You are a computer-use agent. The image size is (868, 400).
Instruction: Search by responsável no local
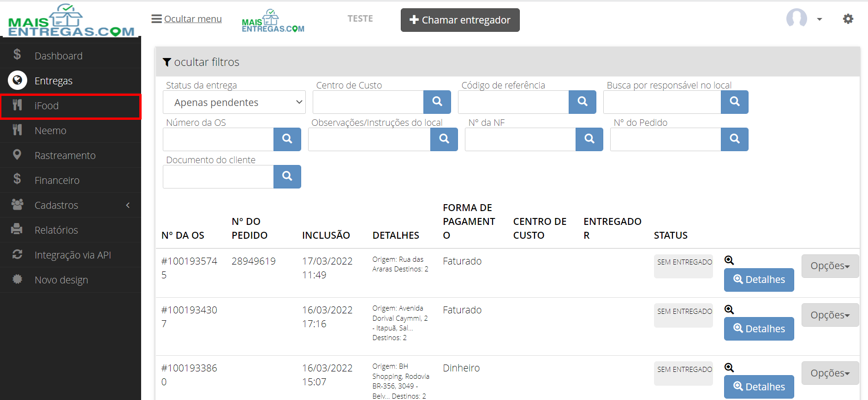735,102
